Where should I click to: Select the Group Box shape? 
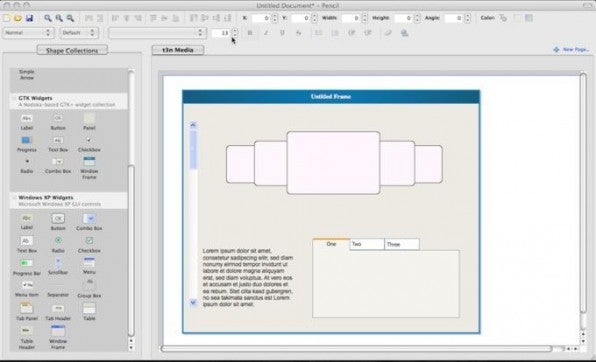pyautogui.click(x=89, y=288)
